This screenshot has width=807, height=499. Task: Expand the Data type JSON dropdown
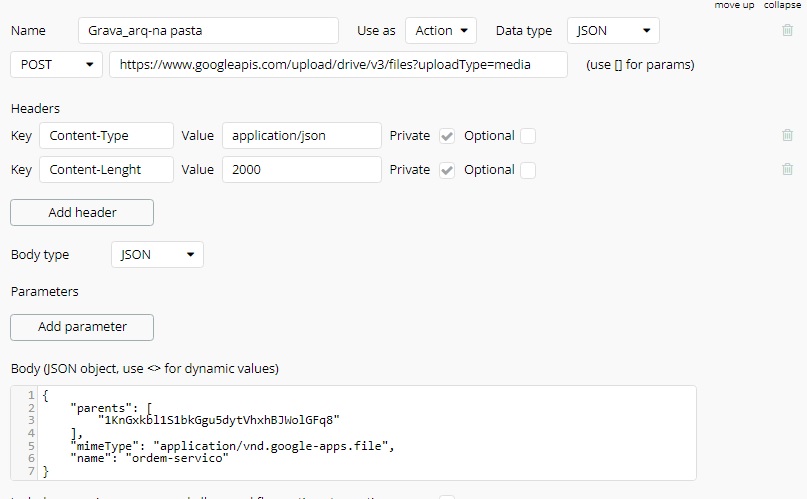coord(613,31)
